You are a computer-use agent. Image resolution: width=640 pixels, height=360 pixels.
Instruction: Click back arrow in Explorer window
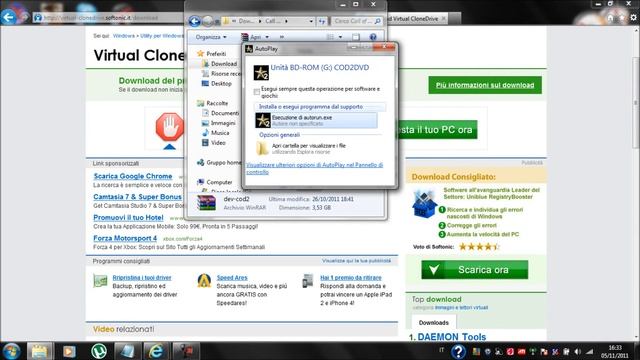click(x=194, y=21)
